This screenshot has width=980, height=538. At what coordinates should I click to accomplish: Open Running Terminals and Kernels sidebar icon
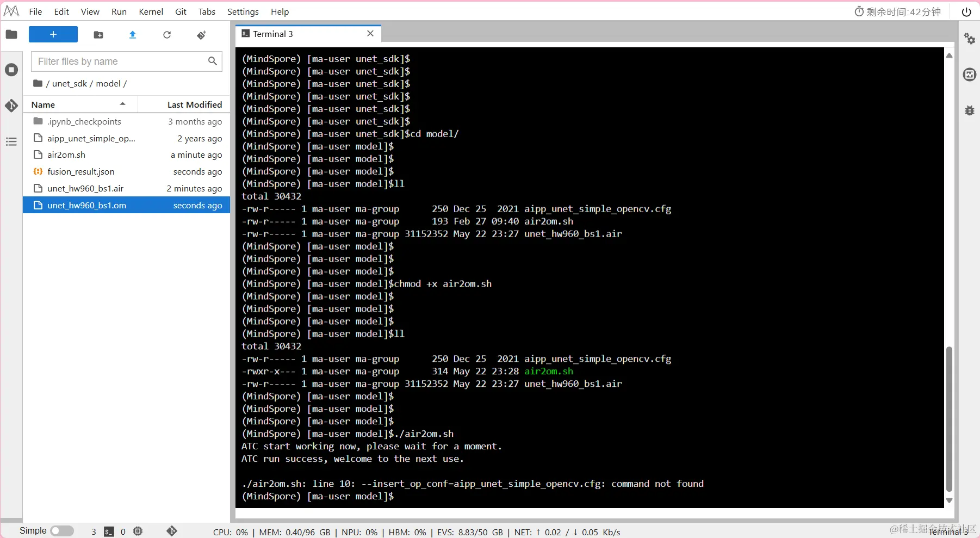point(11,70)
